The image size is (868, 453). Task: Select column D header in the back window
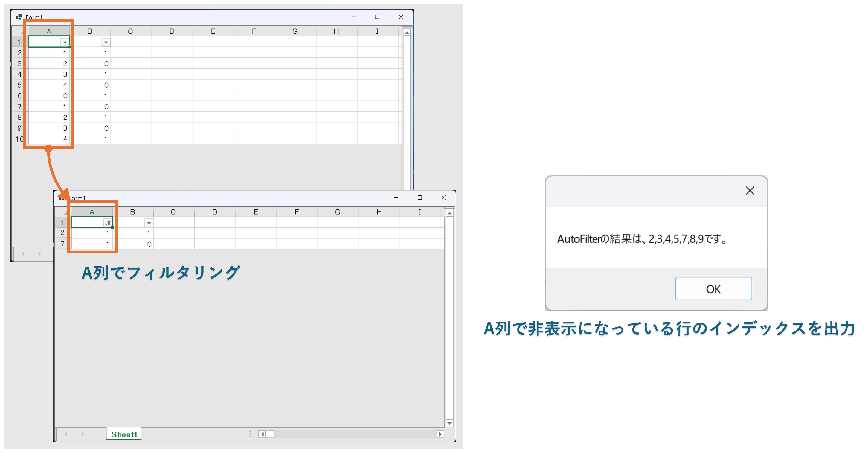pyautogui.click(x=172, y=31)
